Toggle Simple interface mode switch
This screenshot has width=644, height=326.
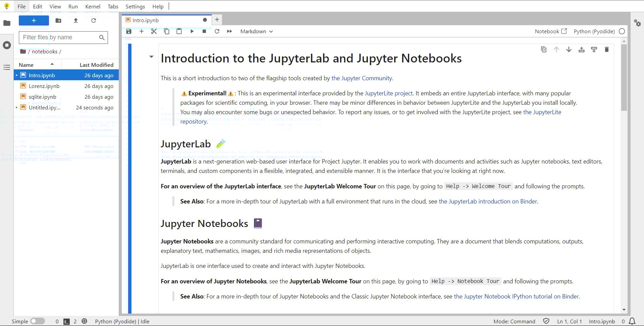[x=38, y=321]
